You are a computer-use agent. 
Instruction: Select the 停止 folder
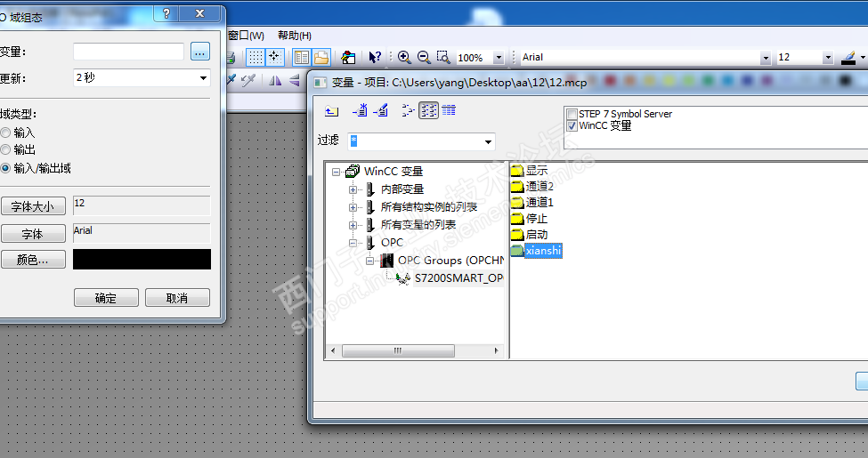(529, 219)
